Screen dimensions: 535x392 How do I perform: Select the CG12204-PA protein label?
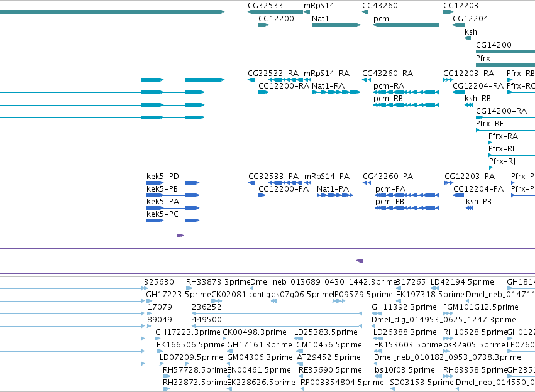478,189
